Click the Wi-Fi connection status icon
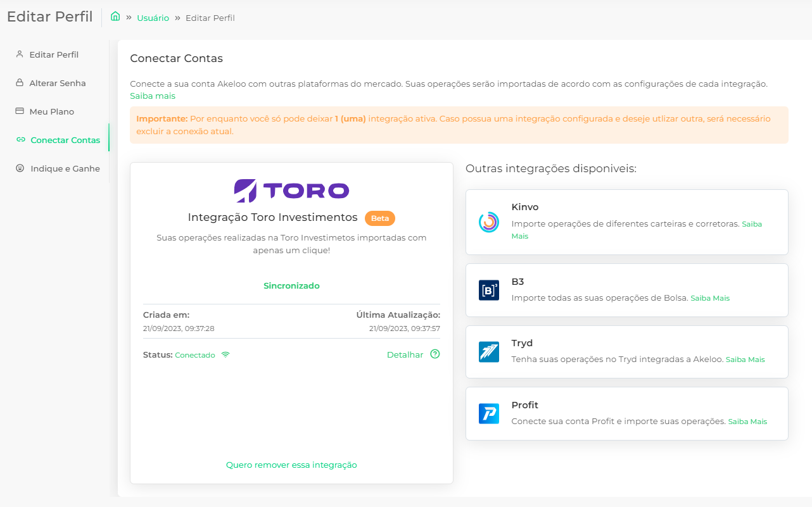The image size is (812, 507). coord(225,354)
